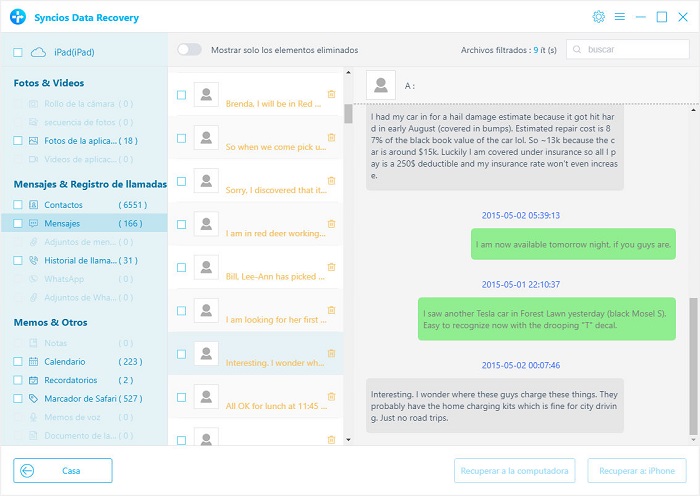Click the Syncios Data Recovery logo
Screen dimensions: 700x496
pyautogui.click(x=18, y=17)
